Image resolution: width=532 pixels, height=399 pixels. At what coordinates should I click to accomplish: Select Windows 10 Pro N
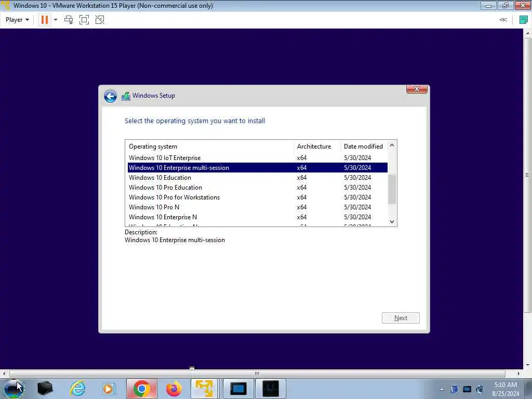pyautogui.click(x=258, y=207)
